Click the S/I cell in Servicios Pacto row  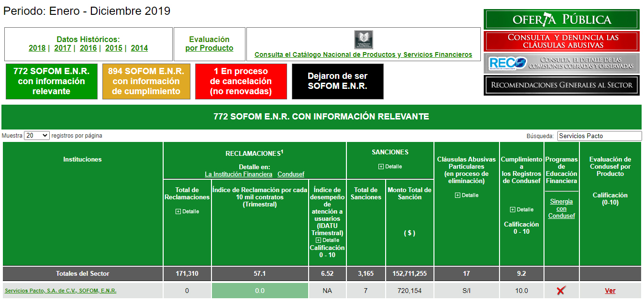coord(466,291)
